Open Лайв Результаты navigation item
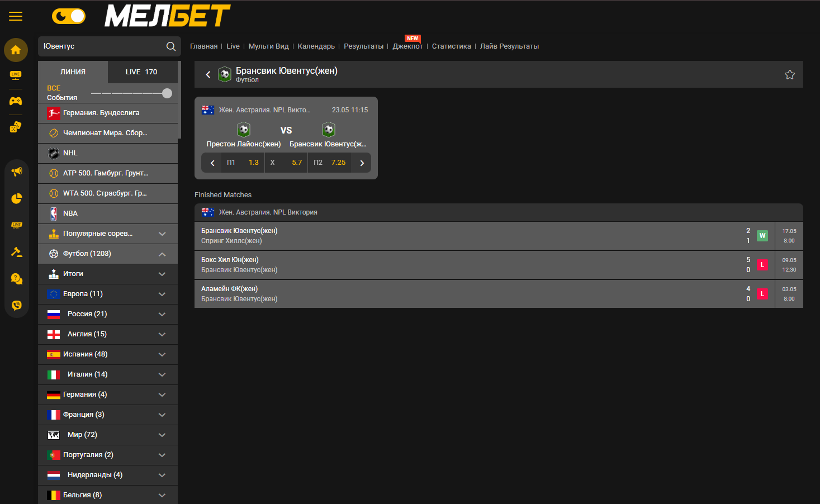The height and width of the screenshot is (504, 820). click(510, 46)
